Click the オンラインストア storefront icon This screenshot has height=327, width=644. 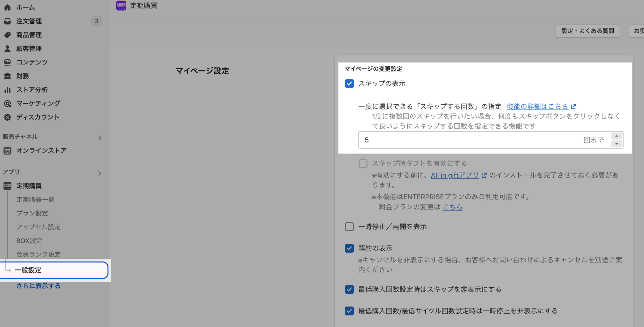pyautogui.click(x=7, y=151)
